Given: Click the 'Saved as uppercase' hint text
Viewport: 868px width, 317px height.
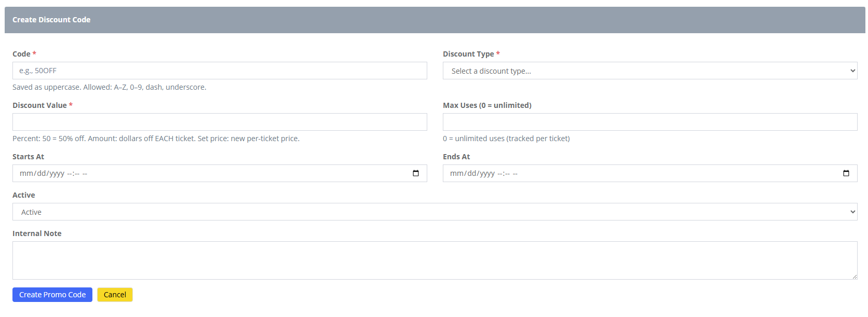Looking at the screenshot, I should point(110,87).
